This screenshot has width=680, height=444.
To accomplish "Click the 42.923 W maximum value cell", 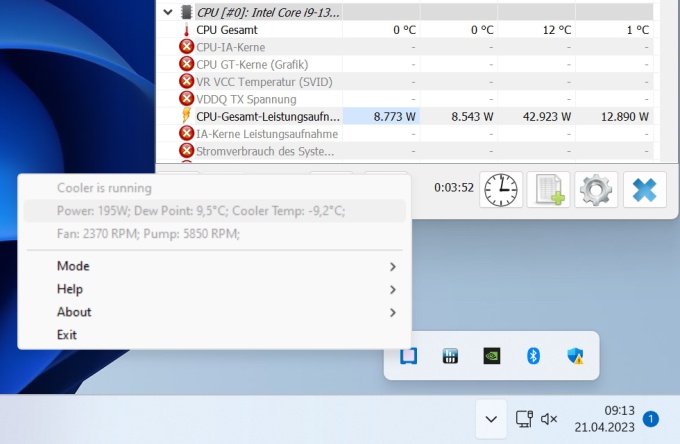I will coord(536,116).
